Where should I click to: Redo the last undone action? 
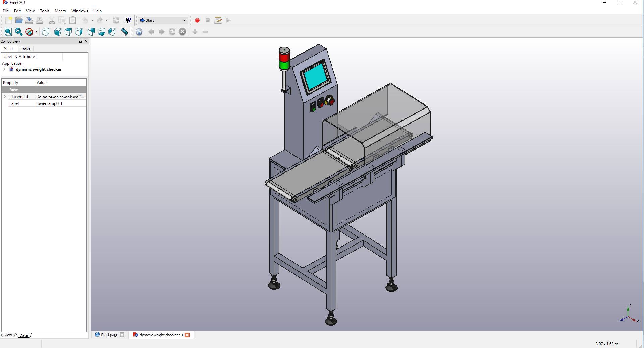pos(100,20)
